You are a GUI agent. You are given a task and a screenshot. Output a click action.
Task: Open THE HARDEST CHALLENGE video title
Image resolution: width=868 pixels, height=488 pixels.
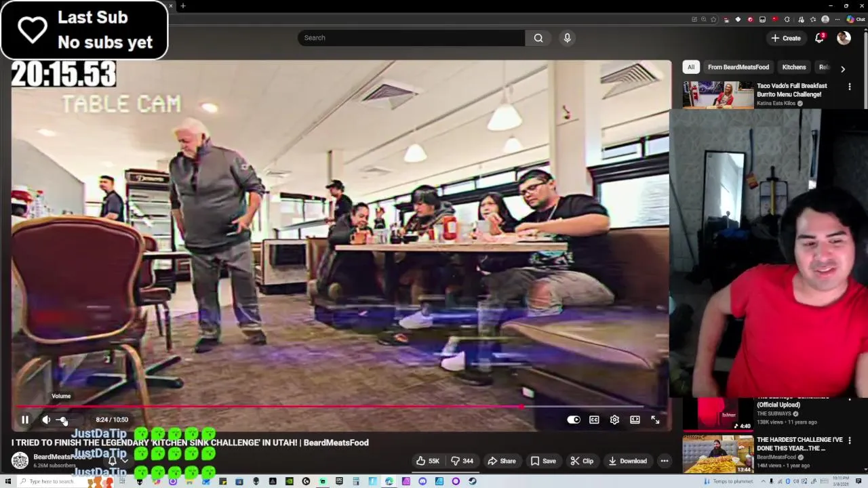point(800,444)
